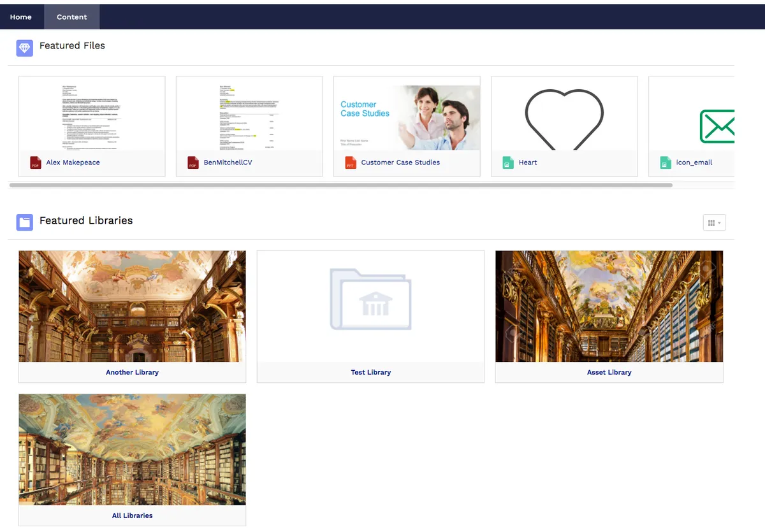This screenshot has width=765, height=532.
Task: Open the icon_email file link
Action: point(694,162)
